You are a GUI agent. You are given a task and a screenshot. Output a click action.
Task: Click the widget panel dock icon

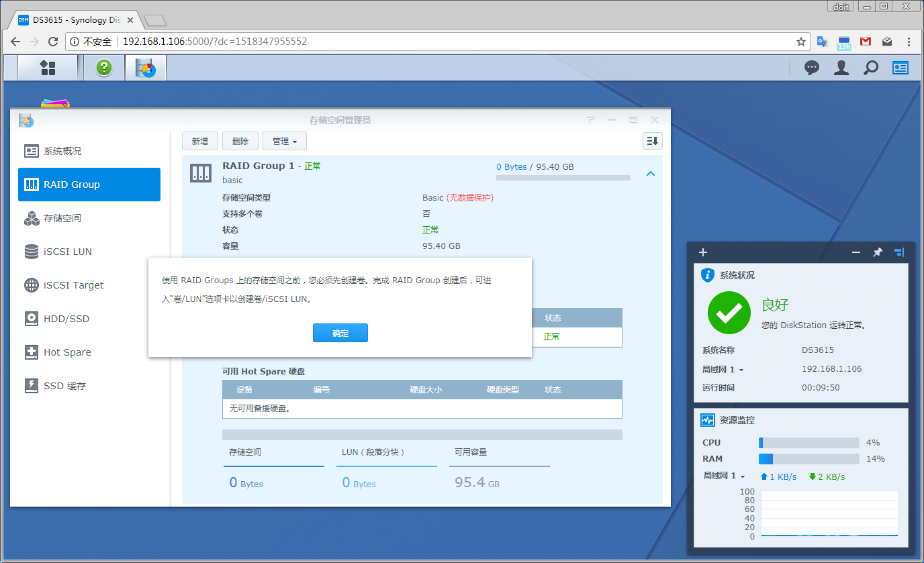899,252
